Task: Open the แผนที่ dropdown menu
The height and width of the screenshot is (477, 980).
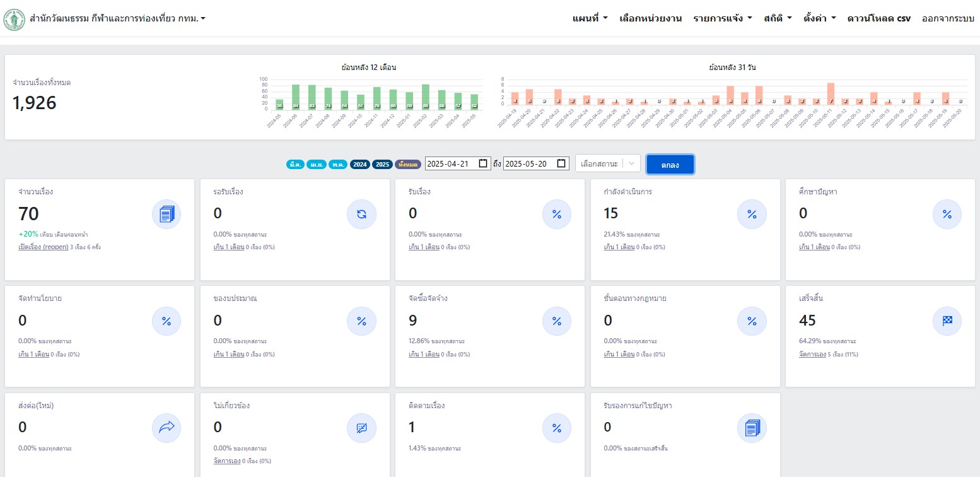Action: (x=590, y=19)
